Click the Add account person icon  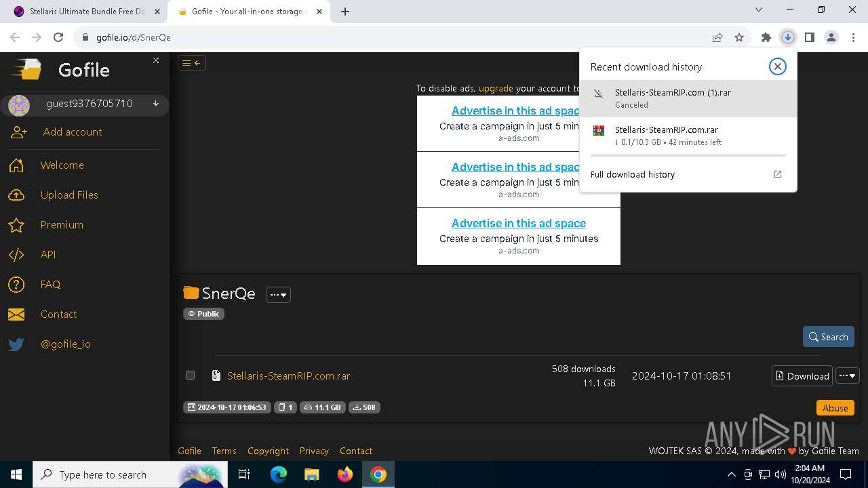pyautogui.click(x=18, y=132)
